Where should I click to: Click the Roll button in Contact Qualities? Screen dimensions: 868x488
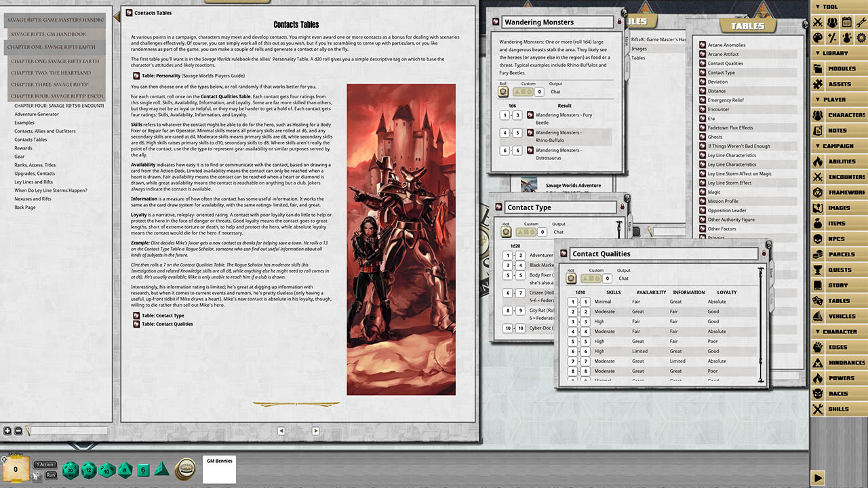[572, 278]
